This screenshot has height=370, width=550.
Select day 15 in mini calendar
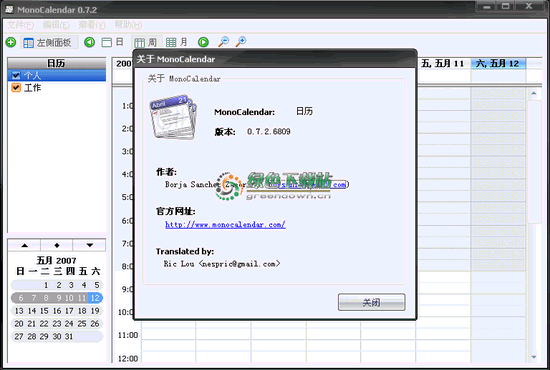[x=44, y=311]
